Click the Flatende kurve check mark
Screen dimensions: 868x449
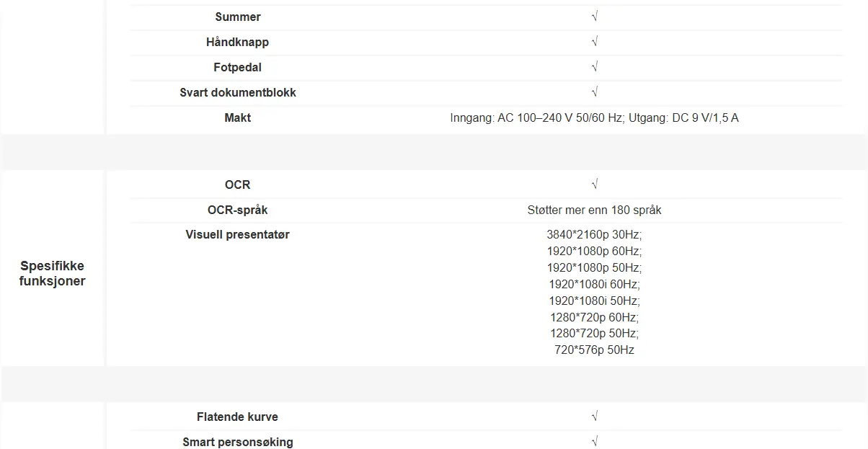[595, 417]
